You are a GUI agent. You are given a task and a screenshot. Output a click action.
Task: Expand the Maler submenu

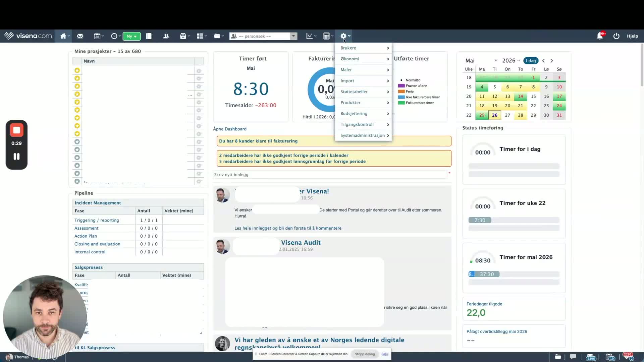tap(363, 70)
